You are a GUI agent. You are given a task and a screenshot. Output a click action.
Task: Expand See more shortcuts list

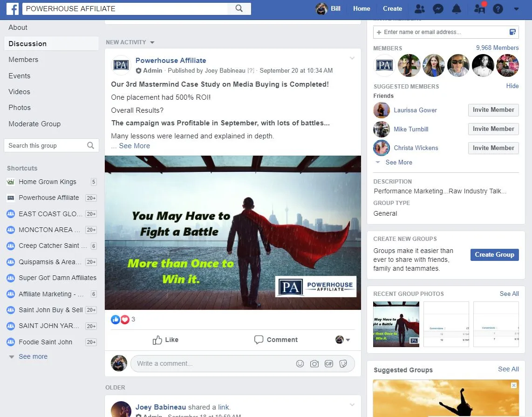tap(33, 356)
